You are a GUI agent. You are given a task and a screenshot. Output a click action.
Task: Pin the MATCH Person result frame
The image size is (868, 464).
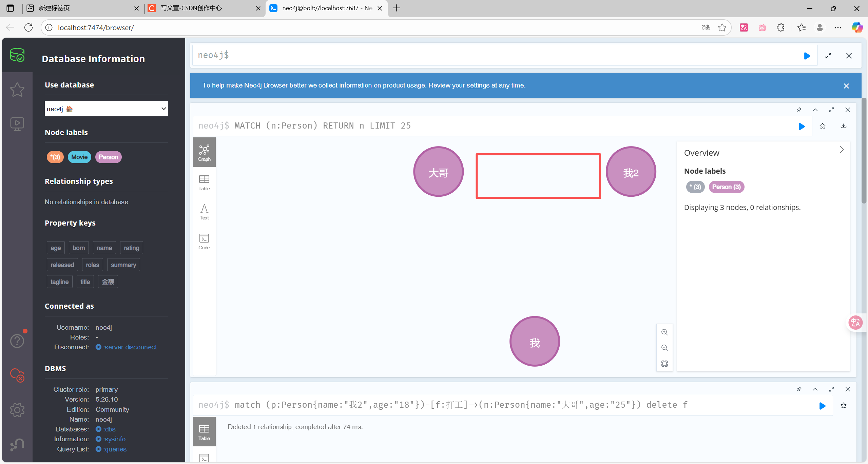[799, 110]
